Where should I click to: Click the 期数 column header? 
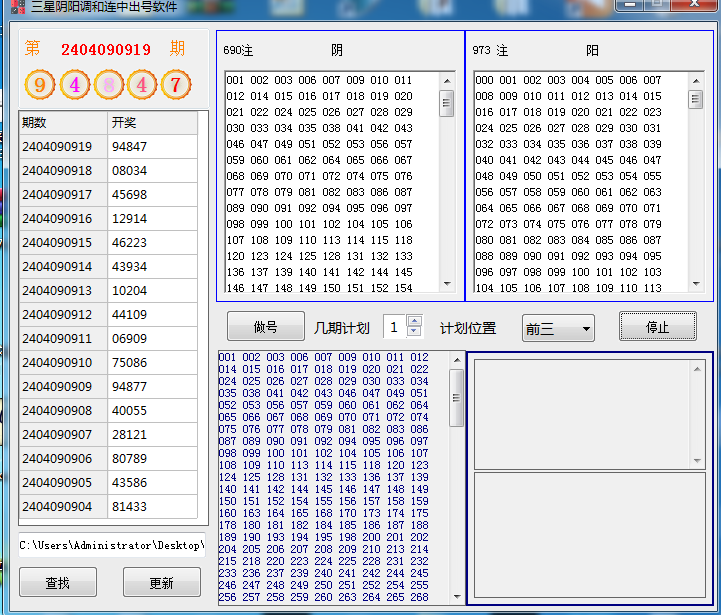tap(63, 122)
